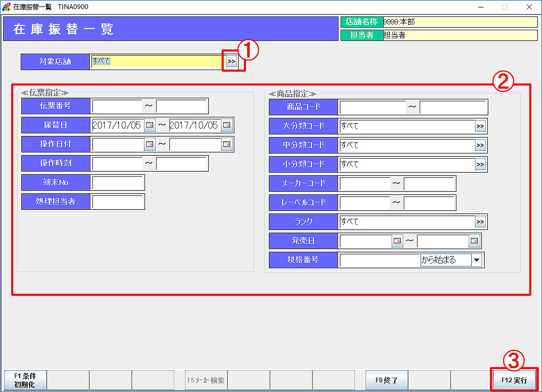Open calendar for 操作日付 end date
The width and height of the screenshot is (542, 392).
227,144
